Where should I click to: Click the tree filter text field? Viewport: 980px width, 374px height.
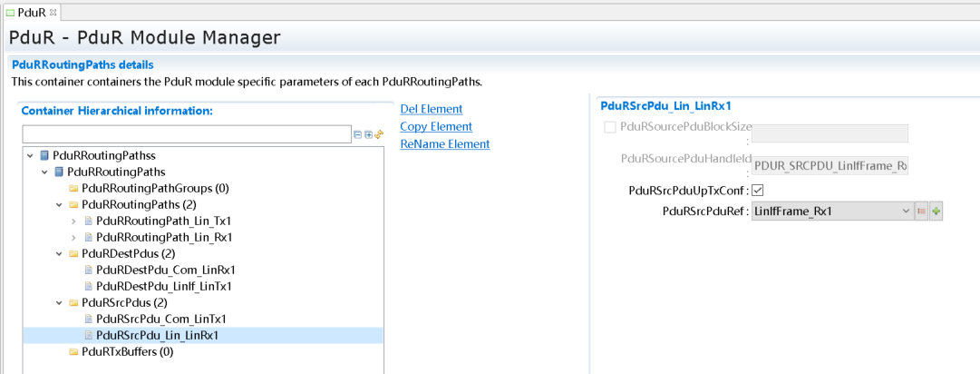[x=186, y=134]
